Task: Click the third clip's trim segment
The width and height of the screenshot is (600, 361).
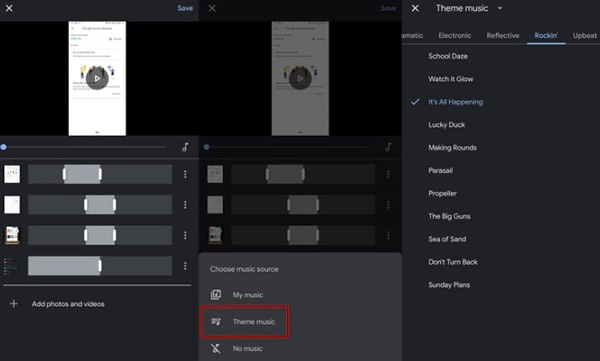Action: (100, 235)
